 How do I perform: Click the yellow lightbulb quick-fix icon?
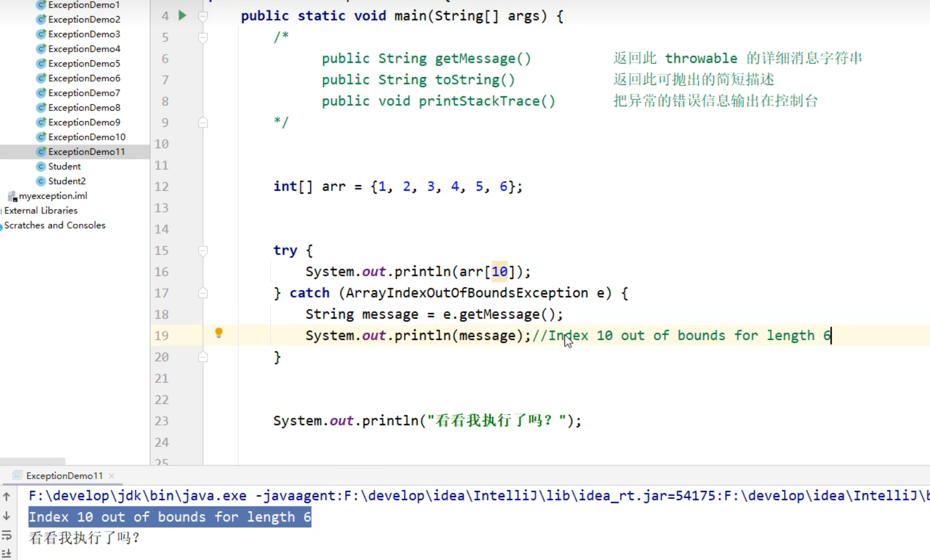point(219,333)
